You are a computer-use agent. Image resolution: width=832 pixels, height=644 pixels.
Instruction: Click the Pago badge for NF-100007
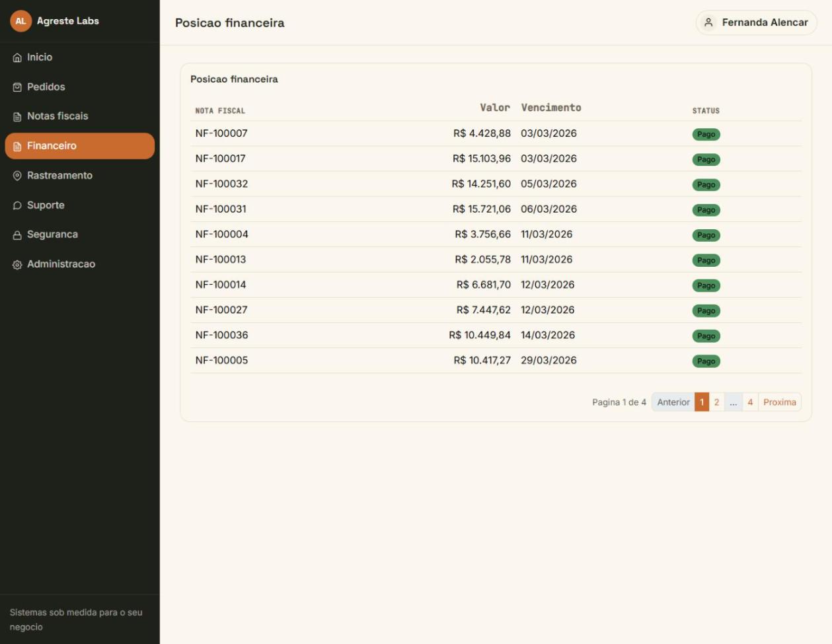706,134
